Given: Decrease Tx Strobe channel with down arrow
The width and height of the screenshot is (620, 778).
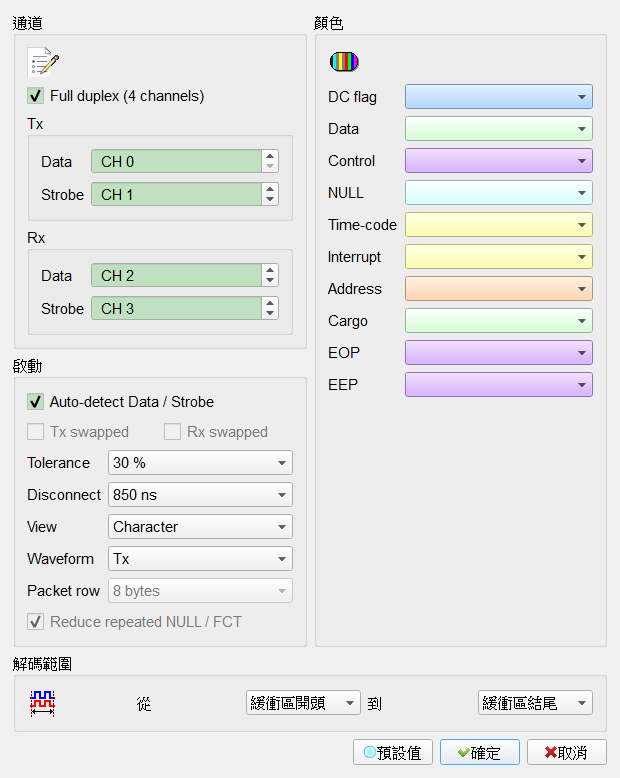Looking at the screenshot, I should click(270, 199).
